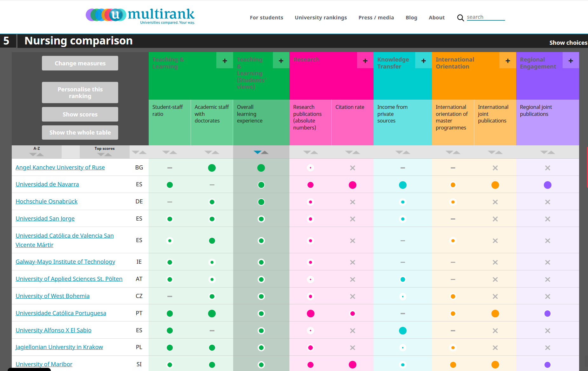Open University rankings menu
The height and width of the screenshot is (371, 588).
(x=321, y=18)
